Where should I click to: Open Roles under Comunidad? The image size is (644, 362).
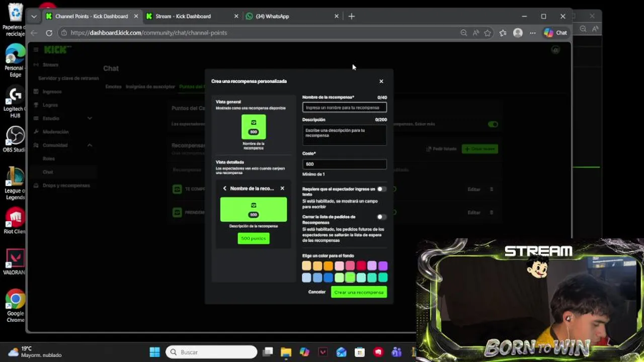(48, 159)
